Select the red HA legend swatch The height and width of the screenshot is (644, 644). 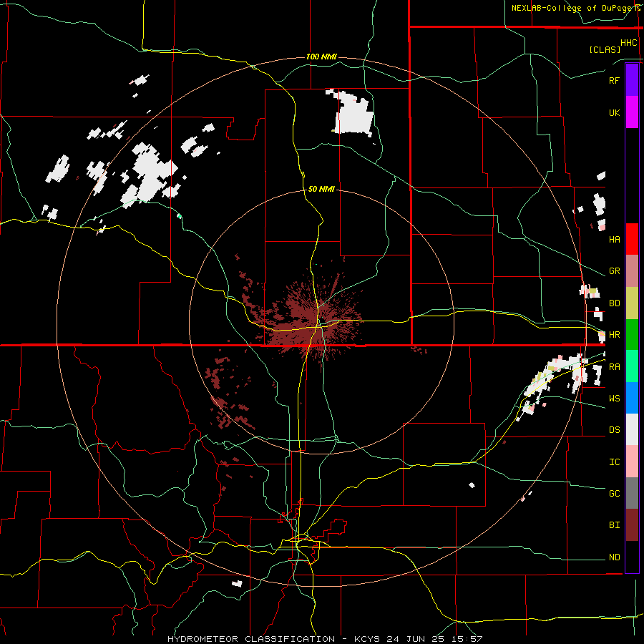click(x=632, y=239)
